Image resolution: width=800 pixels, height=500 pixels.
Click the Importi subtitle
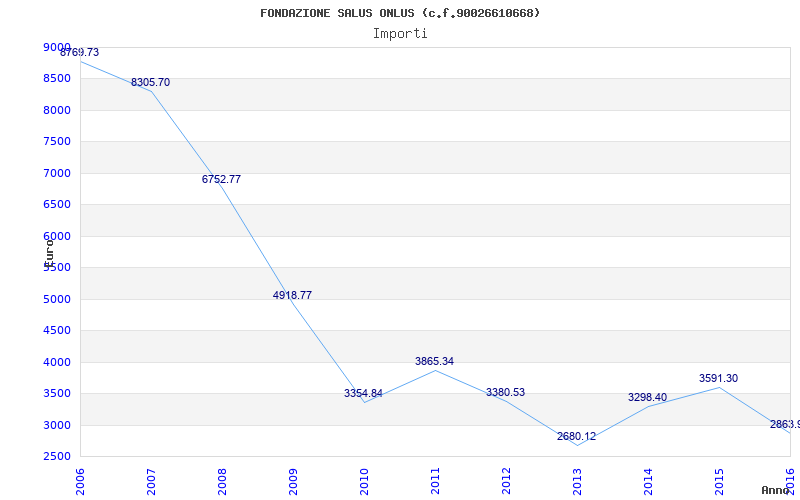[400, 34]
